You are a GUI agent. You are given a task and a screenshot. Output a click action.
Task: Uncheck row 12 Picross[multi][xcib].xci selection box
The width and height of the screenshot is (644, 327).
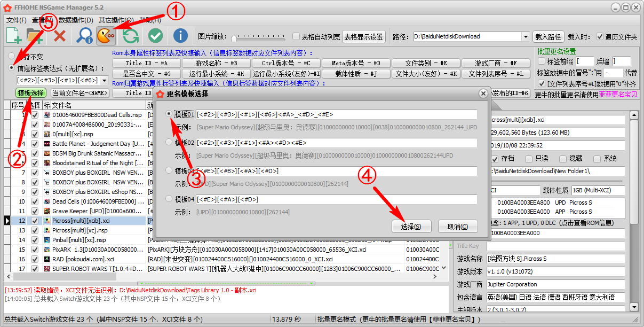(x=35, y=221)
